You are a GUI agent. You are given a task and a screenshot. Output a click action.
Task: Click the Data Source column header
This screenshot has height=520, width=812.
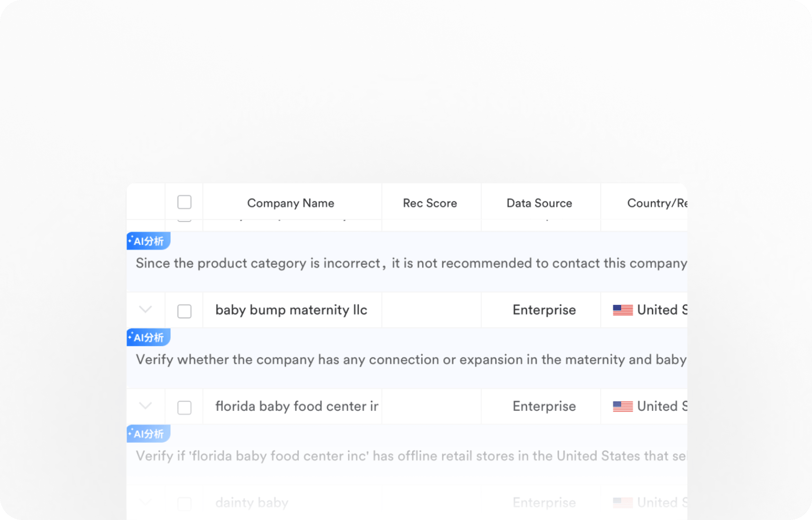click(x=539, y=203)
